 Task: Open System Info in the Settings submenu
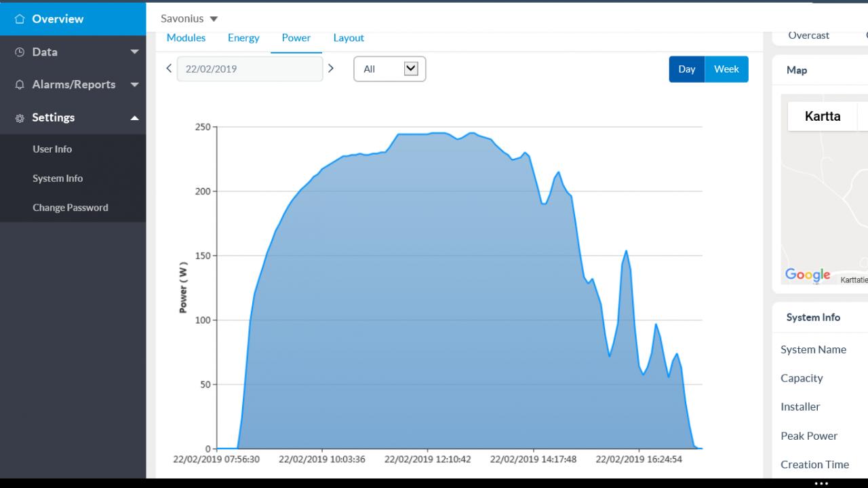tap(58, 179)
